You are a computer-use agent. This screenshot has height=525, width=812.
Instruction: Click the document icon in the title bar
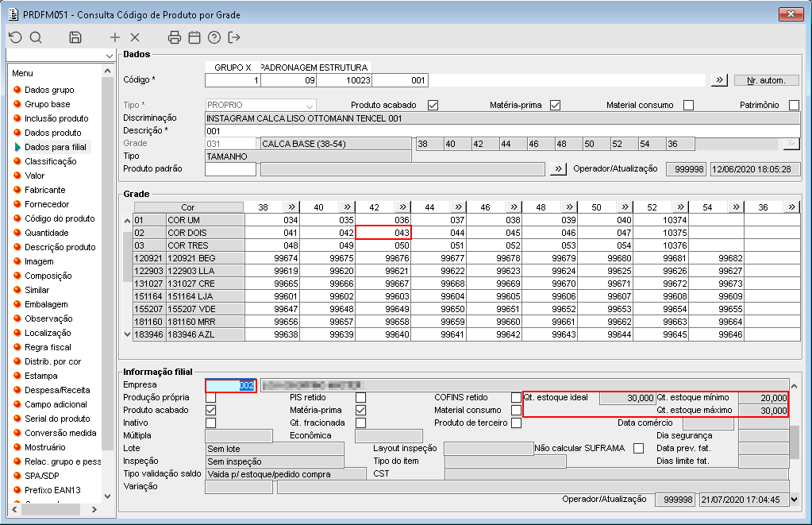click(x=13, y=14)
